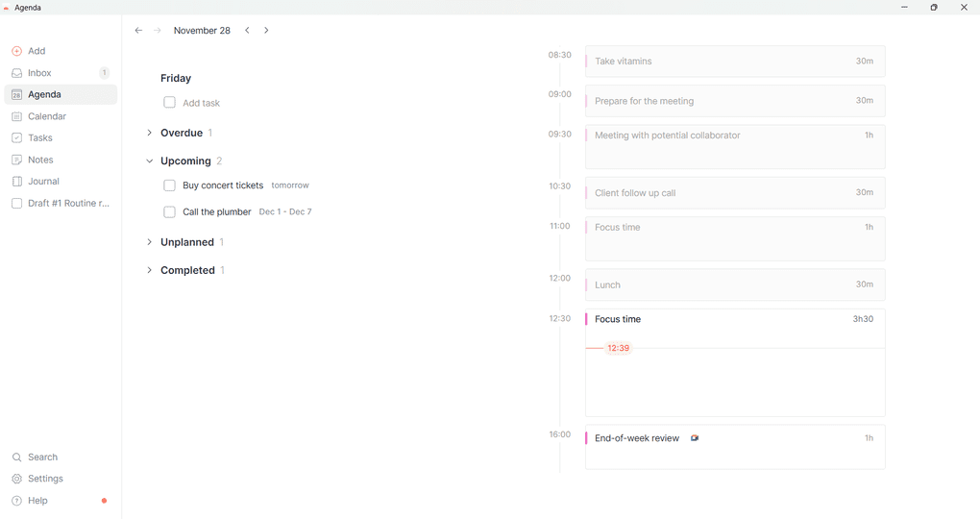Open Meeting with potential collaborator event
This screenshot has width=980, height=519.
735,147
